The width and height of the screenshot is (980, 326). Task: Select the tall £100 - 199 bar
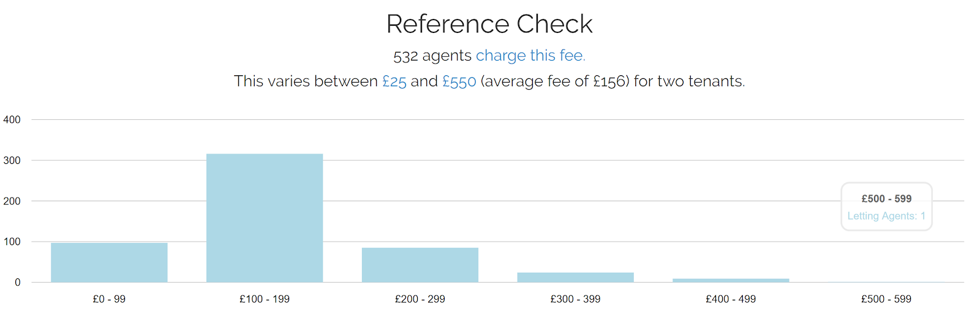click(265, 218)
